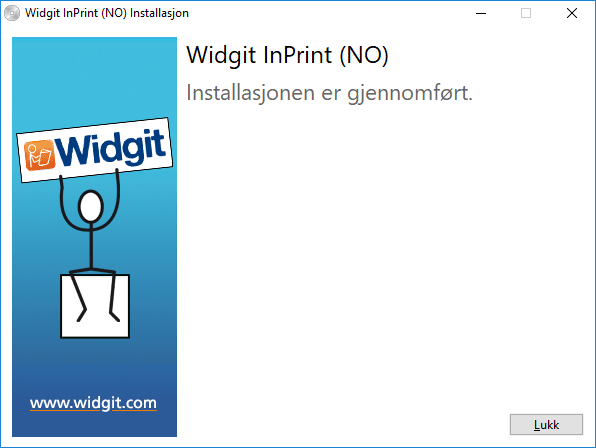Screen dimensions: 596x448
Task: Click the window title 'Widgit InPrint (NO) Installasjon'
Action: (107, 13)
